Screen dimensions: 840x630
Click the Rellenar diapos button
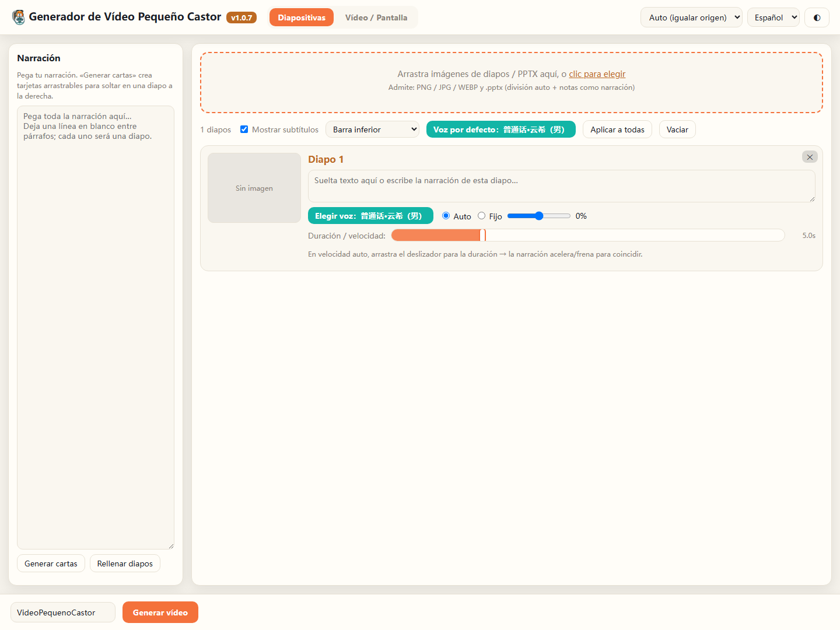125,563
